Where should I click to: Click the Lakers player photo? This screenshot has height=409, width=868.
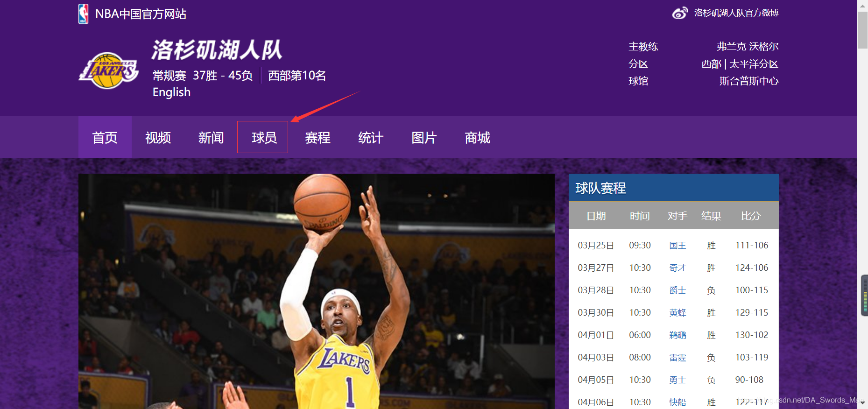point(317,291)
